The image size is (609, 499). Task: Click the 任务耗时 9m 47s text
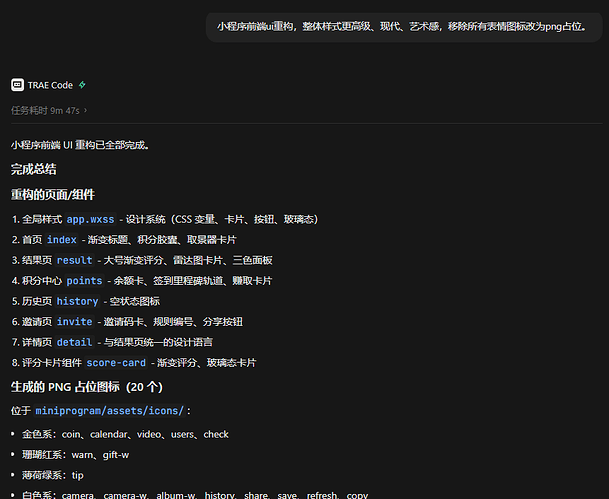tap(45, 111)
